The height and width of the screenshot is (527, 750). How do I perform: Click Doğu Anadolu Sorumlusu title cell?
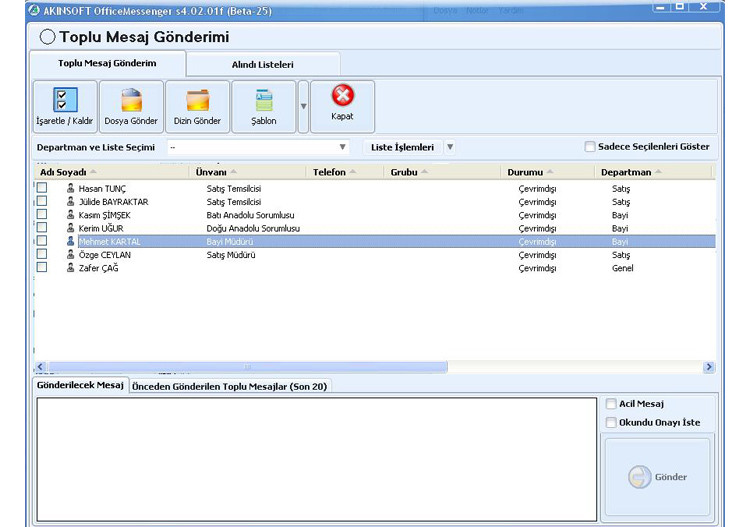coord(253,229)
